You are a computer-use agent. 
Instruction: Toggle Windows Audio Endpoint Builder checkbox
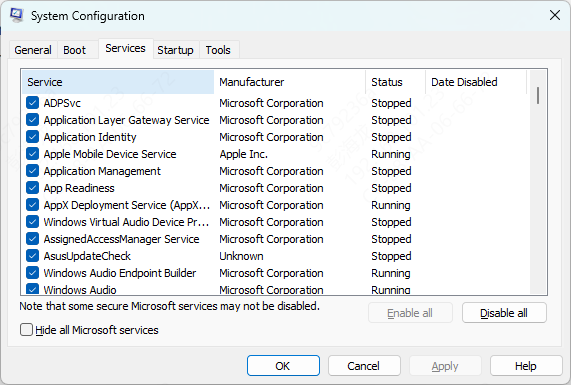pos(32,273)
